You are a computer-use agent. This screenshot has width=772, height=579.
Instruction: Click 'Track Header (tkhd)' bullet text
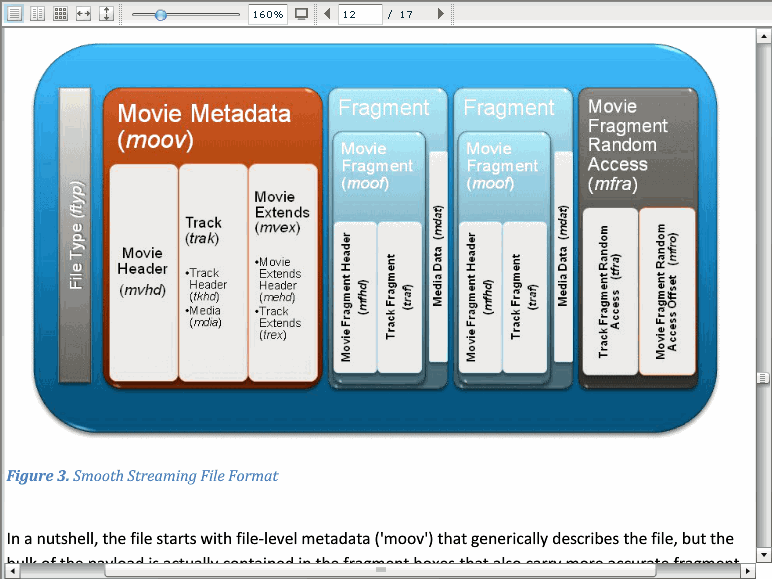(206, 285)
